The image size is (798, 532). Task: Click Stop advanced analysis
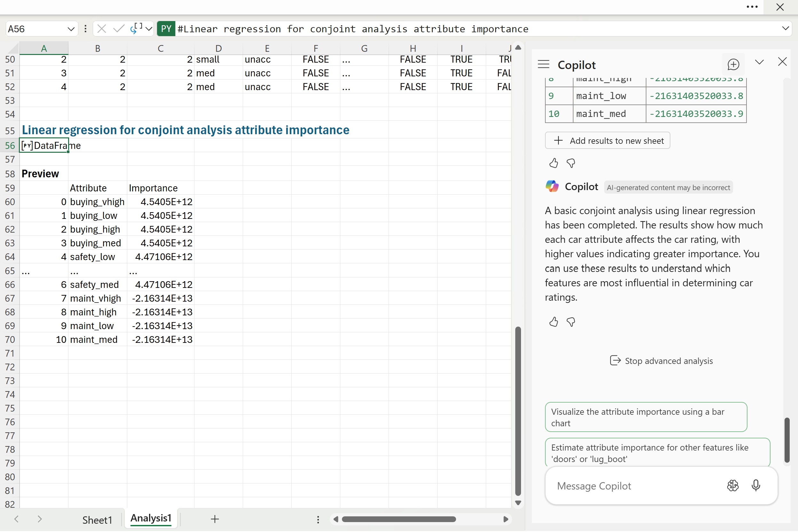[661, 361]
